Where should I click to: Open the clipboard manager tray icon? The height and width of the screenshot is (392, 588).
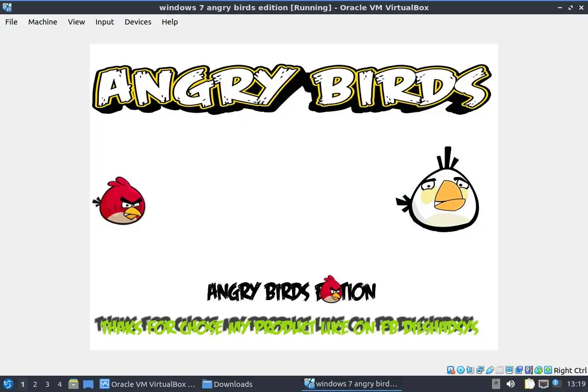[529, 384]
